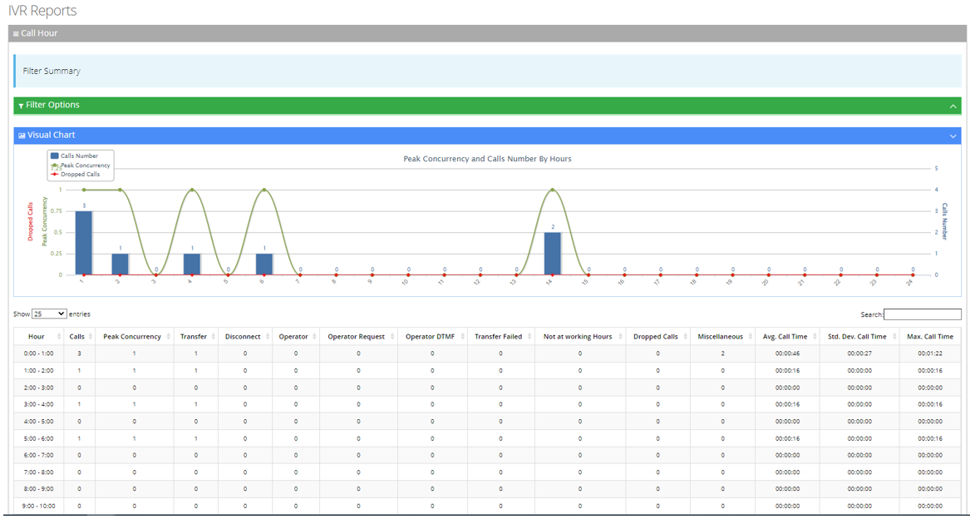Focus the table Search input field
This screenshot has height=524, width=980.
pos(922,314)
